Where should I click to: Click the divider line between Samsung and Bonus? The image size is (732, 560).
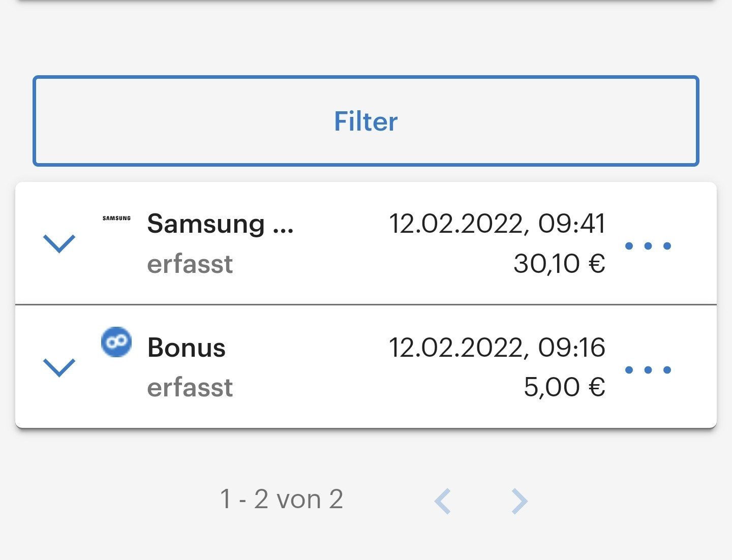click(366, 305)
